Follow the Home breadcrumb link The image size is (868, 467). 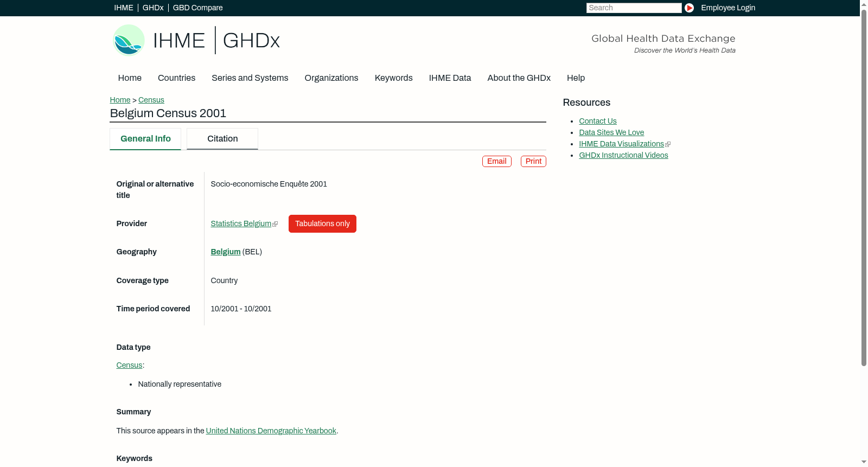(x=120, y=100)
